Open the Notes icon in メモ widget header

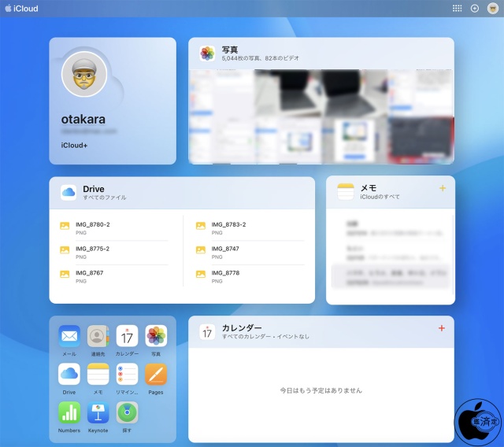coord(346,192)
